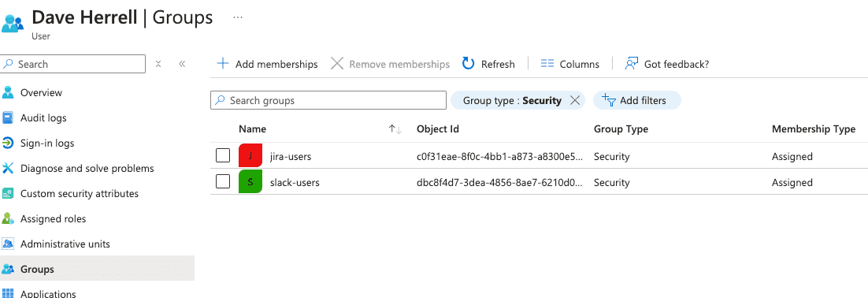Open Custom security attributes

point(80,193)
